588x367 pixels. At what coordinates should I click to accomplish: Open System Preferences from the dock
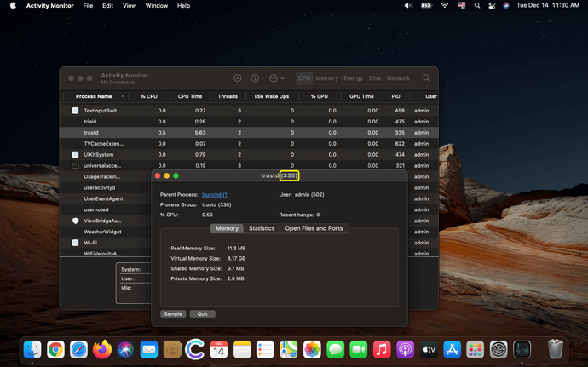point(499,349)
